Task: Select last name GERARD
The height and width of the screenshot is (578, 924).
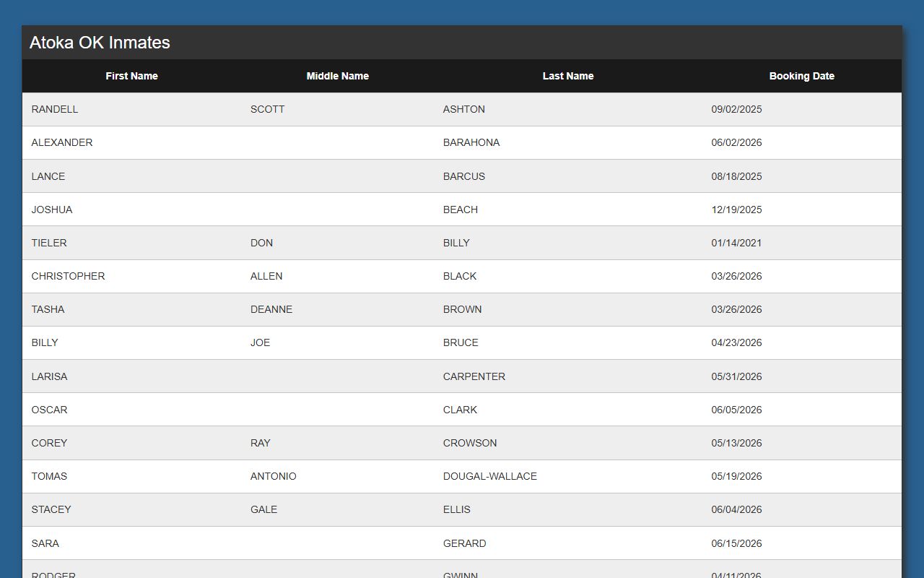Action: pos(465,543)
